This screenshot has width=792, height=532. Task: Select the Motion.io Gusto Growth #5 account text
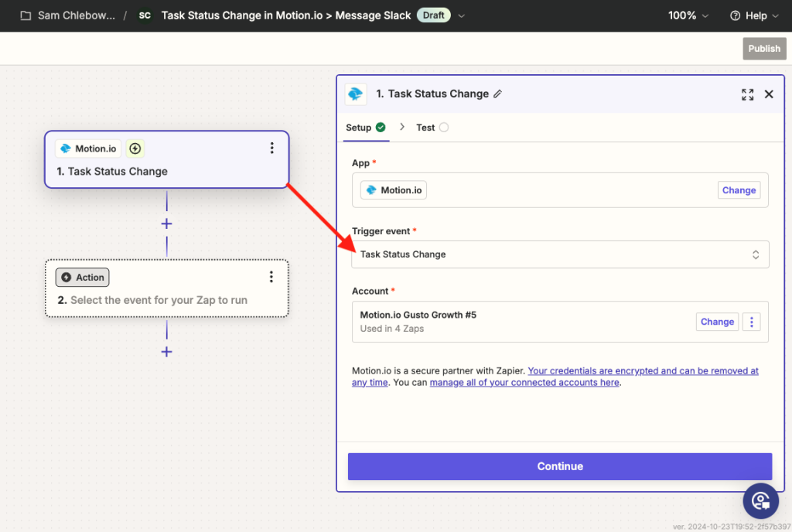point(418,315)
